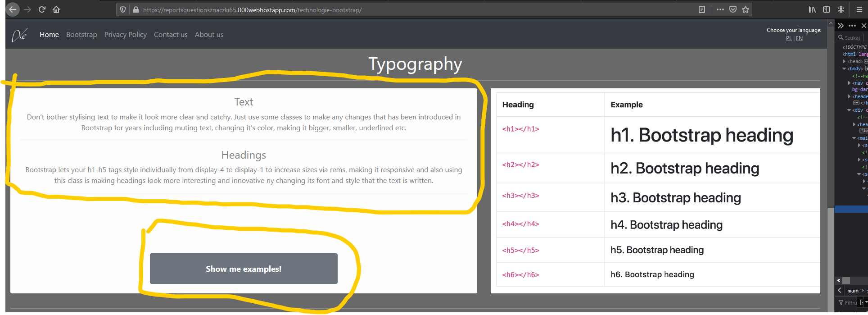This screenshot has height=315, width=868.
Task: Click the h6 tag code cell
Action: coord(521,274)
